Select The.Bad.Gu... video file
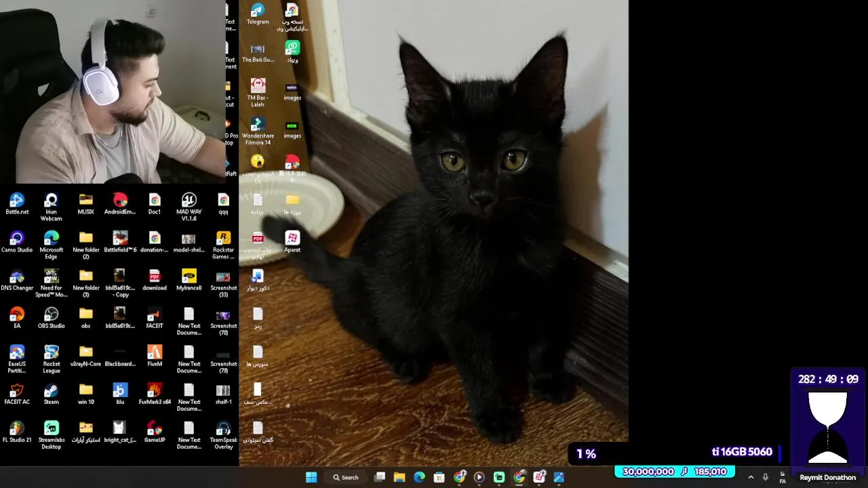 [258, 52]
